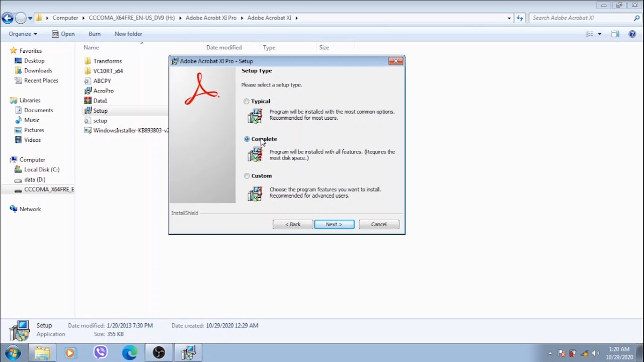The width and height of the screenshot is (644, 362).
Task: Select the Transforms folder
Action: 103,61
